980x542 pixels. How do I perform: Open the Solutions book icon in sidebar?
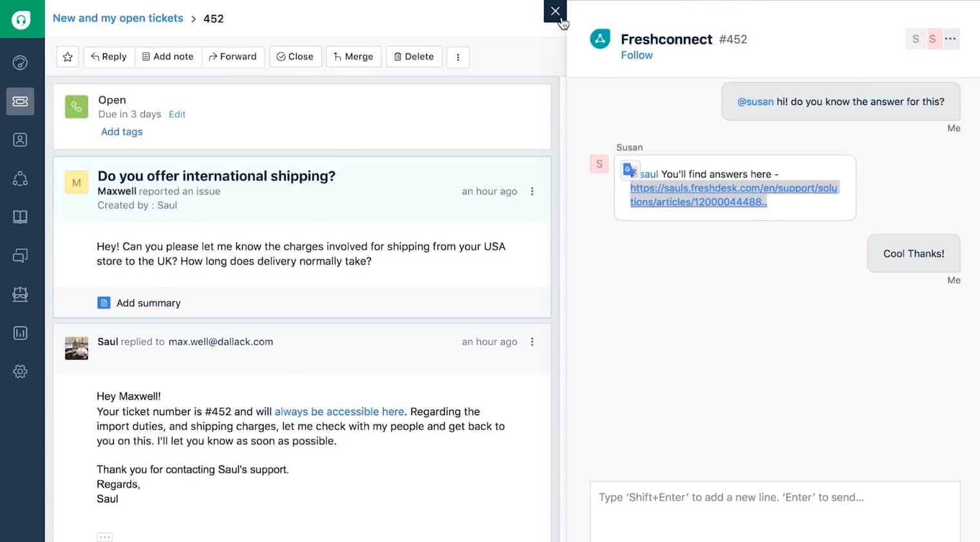pos(21,217)
